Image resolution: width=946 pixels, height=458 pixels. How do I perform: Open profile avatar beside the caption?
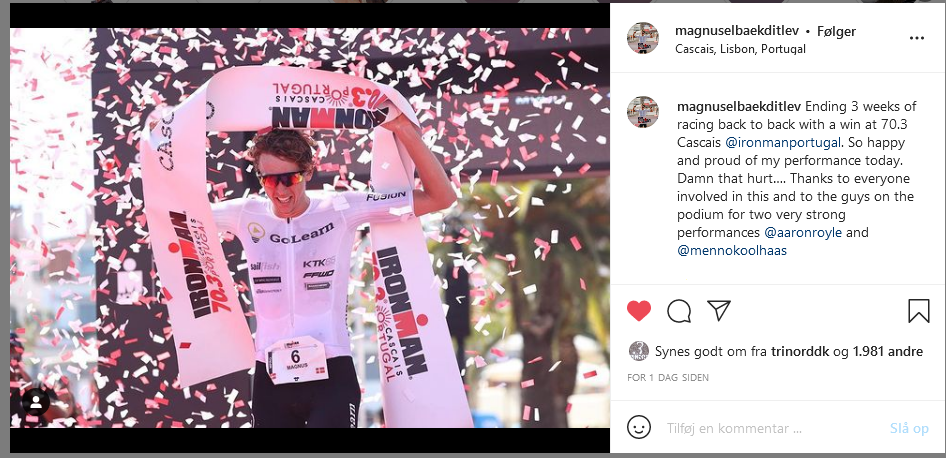coord(643,112)
